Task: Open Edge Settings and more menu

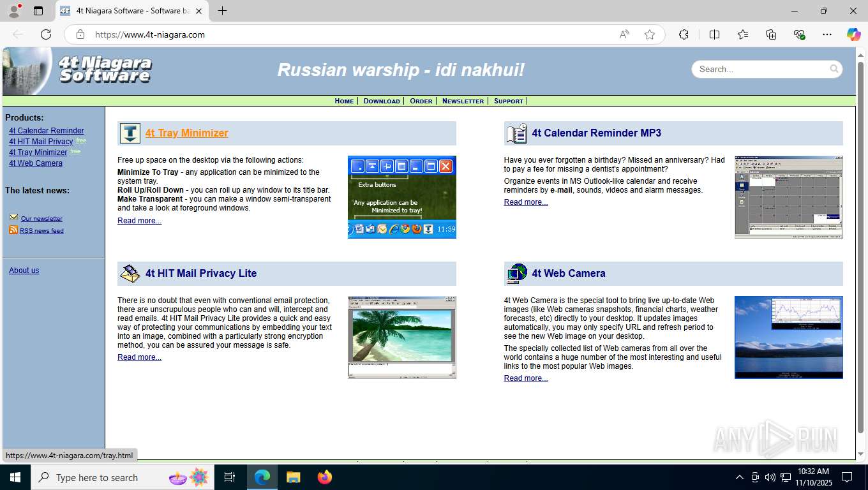Action: point(827,34)
